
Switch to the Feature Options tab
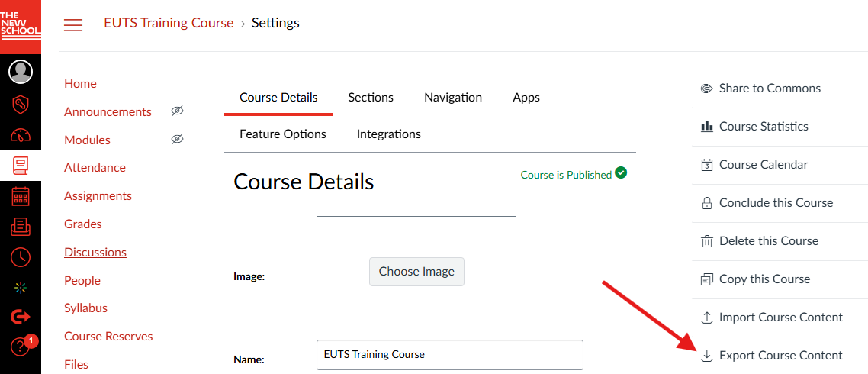tap(282, 134)
